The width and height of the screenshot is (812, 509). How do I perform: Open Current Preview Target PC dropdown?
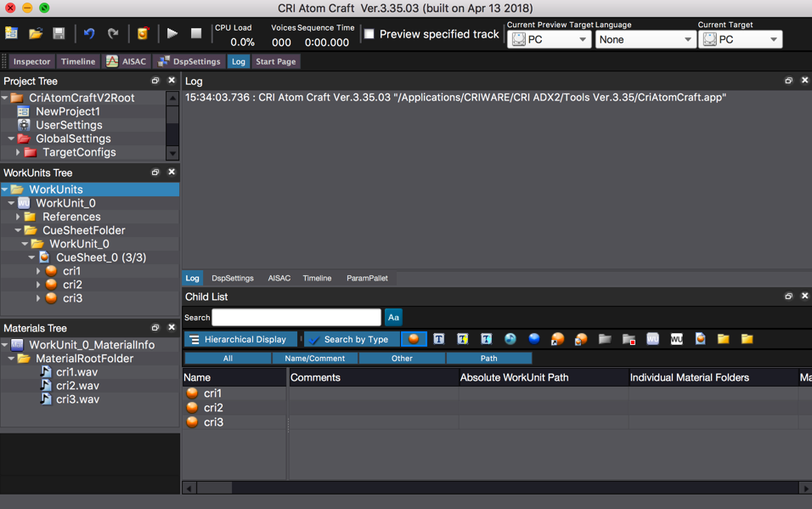pyautogui.click(x=549, y=40)
